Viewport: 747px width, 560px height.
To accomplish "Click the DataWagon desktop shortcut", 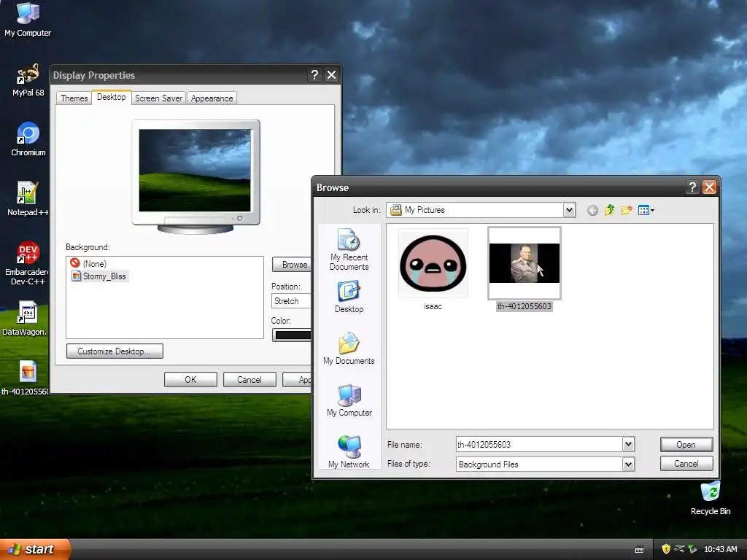I will coord(25,318).
